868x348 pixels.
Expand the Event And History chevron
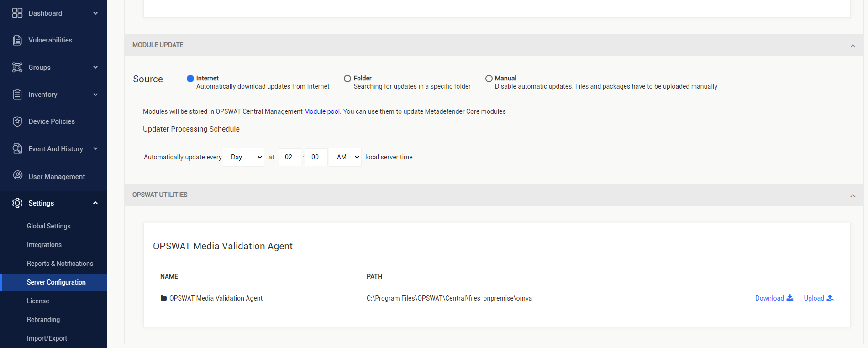click(x=95, y=148)
